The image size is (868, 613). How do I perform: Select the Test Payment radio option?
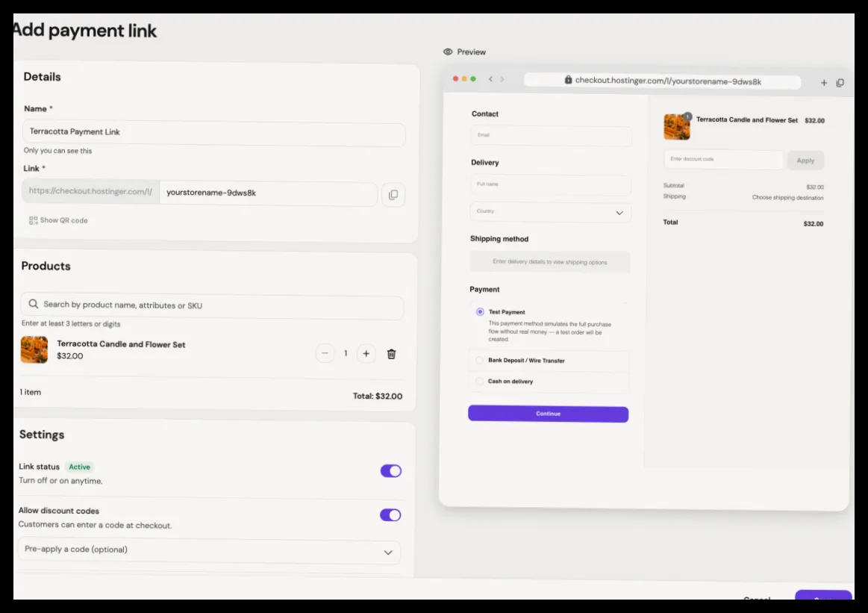(480, 312)
